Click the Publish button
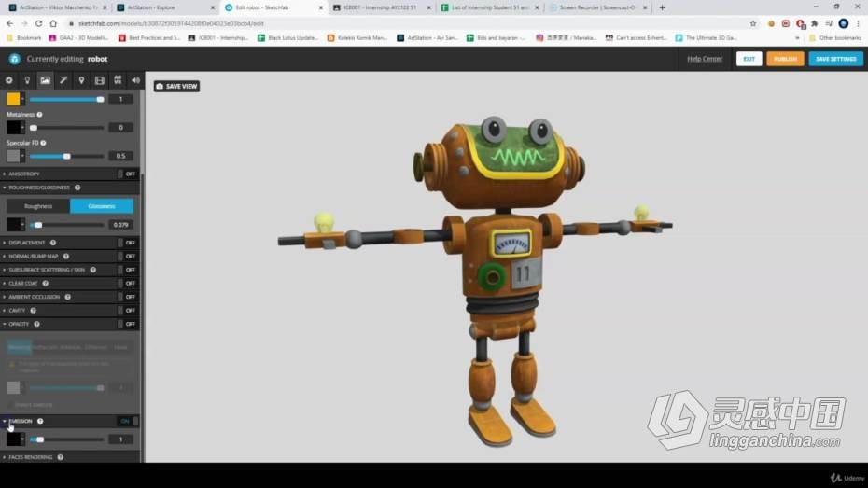This screenshot has height=488, width=868. point(785,59)
